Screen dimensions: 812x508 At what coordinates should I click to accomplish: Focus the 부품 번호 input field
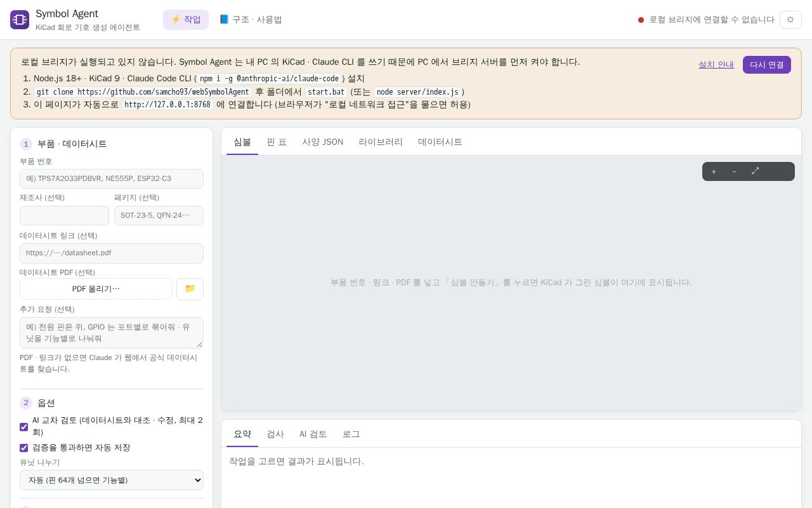(112, 178)
